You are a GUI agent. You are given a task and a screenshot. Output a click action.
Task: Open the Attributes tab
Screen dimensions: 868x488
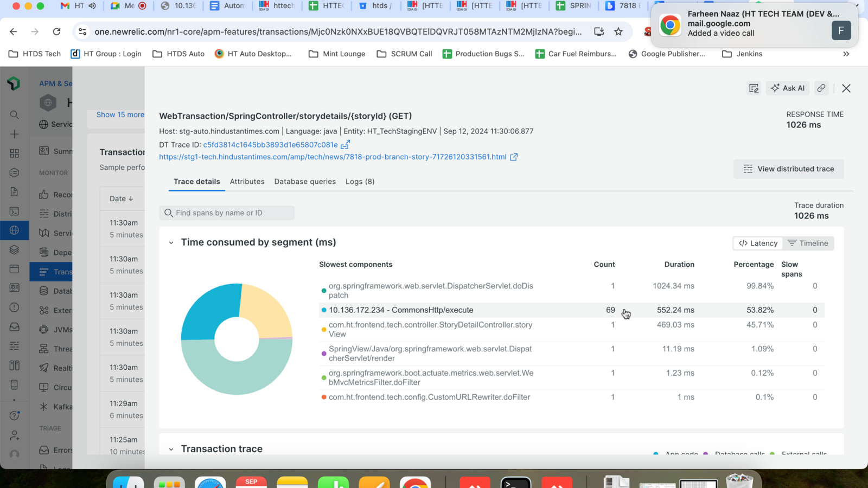(247, 182)
